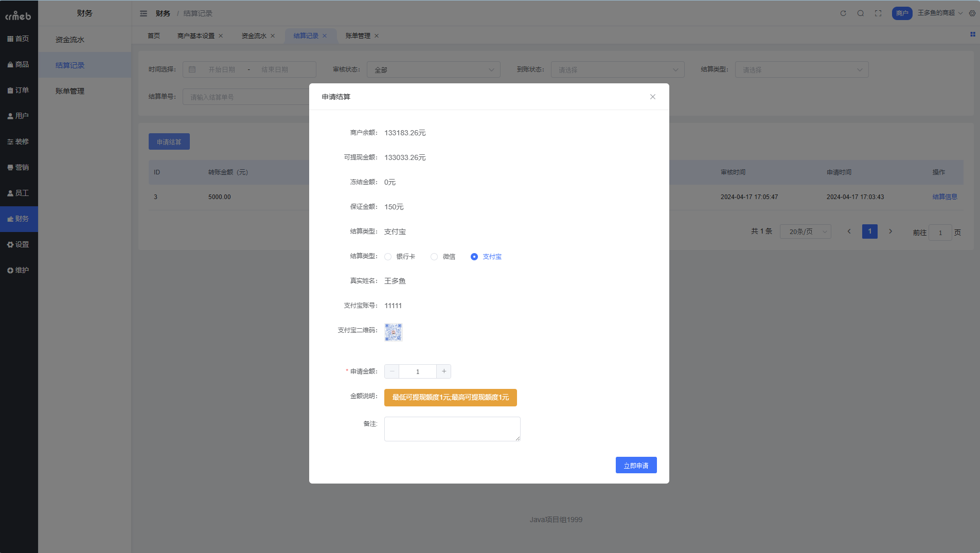
Task: Expand the 审核状态 dropdown
Action: (433, 70)
